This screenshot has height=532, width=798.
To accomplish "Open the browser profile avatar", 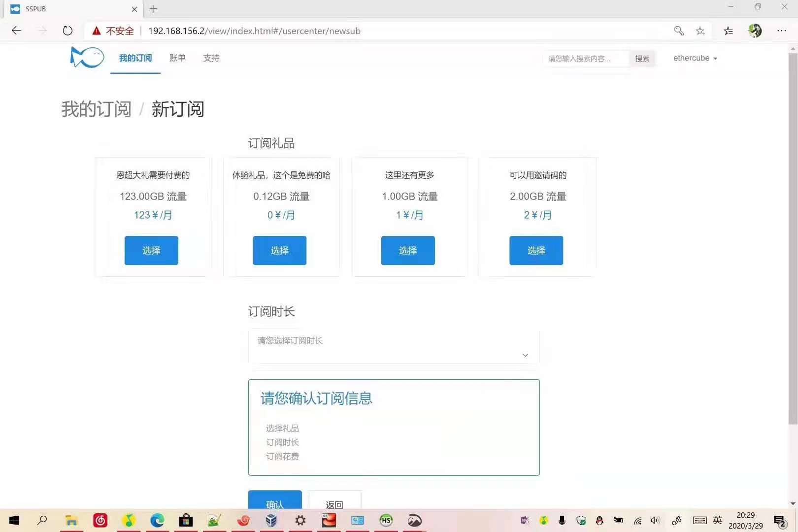I will 755,31.
